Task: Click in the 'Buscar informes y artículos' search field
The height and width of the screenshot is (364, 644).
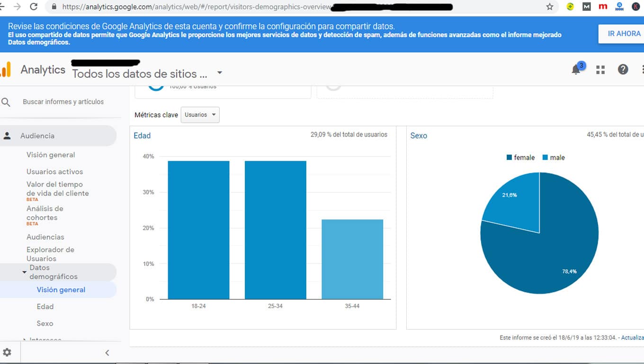Action: pyautogui.click(x=63, y=102)
